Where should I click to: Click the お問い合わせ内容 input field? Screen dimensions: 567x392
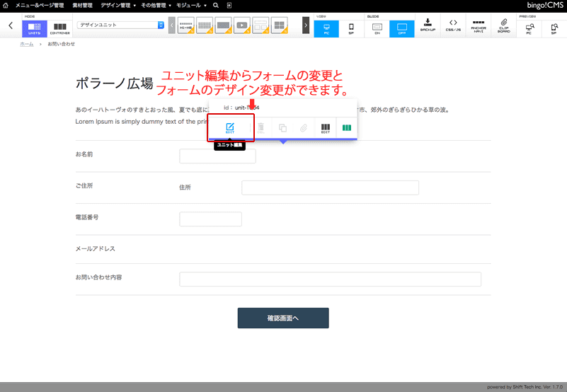[330, 279]
